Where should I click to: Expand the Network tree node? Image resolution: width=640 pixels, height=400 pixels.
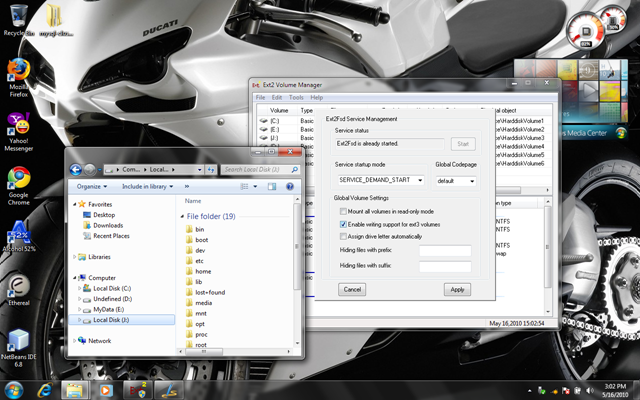click(x=75, y=341)
